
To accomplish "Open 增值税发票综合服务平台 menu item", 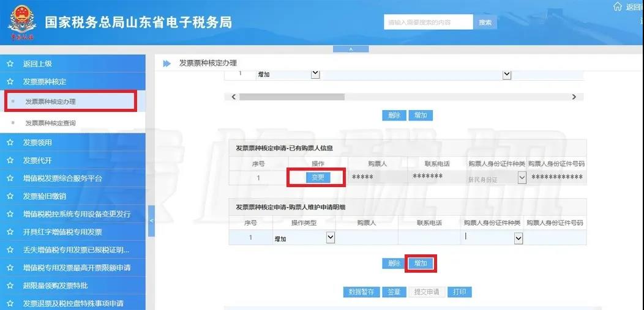I will pos(62,179).
